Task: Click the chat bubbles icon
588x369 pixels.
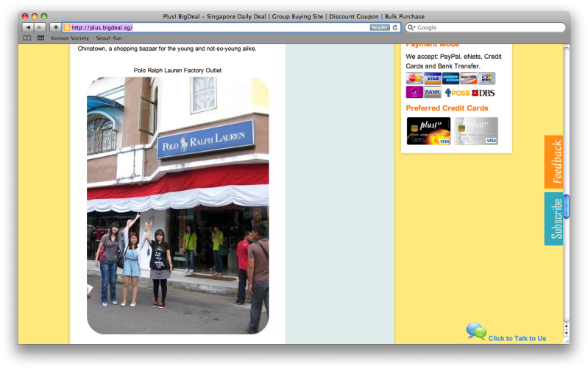Action: click(476, 331)
